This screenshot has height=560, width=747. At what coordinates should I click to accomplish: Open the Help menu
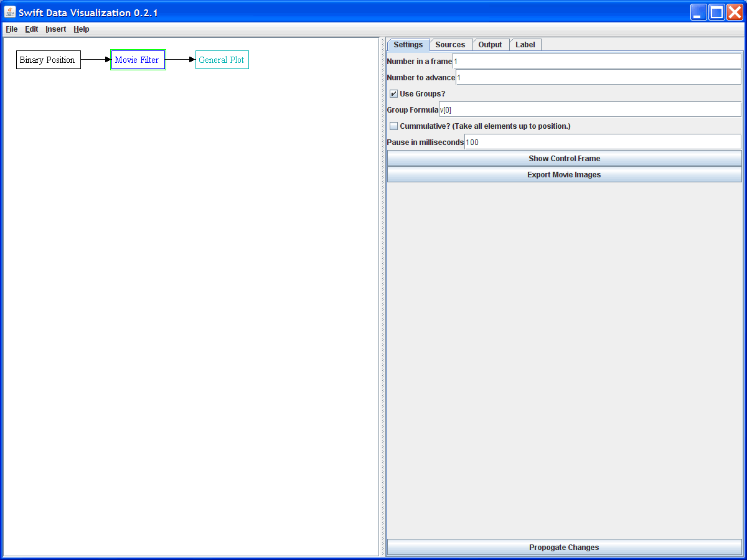(82, 29)
